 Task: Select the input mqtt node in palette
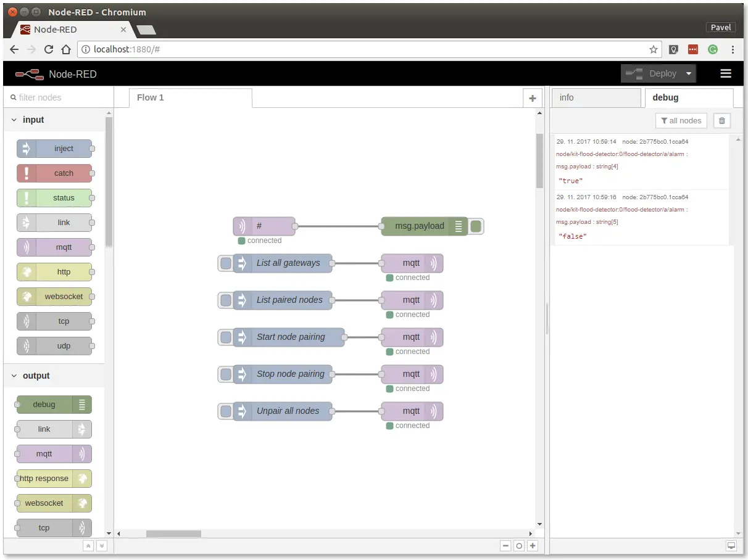coord(54,247)
